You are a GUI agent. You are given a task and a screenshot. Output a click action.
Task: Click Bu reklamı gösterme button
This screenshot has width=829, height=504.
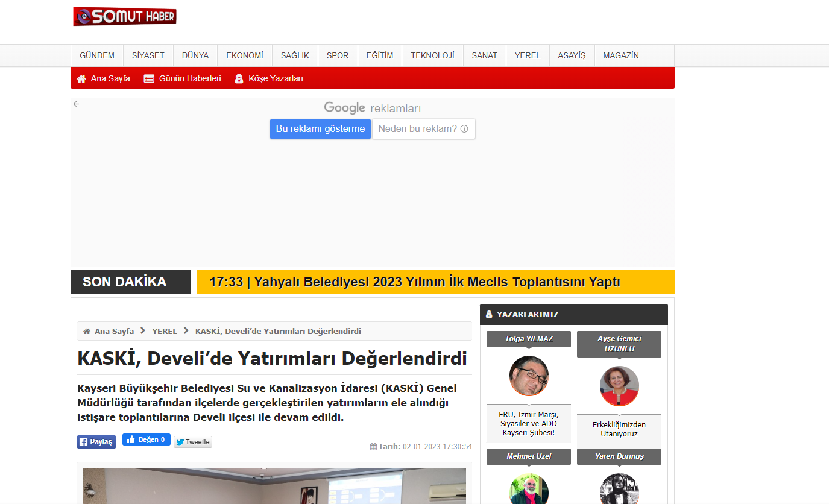tap(320, 129)
